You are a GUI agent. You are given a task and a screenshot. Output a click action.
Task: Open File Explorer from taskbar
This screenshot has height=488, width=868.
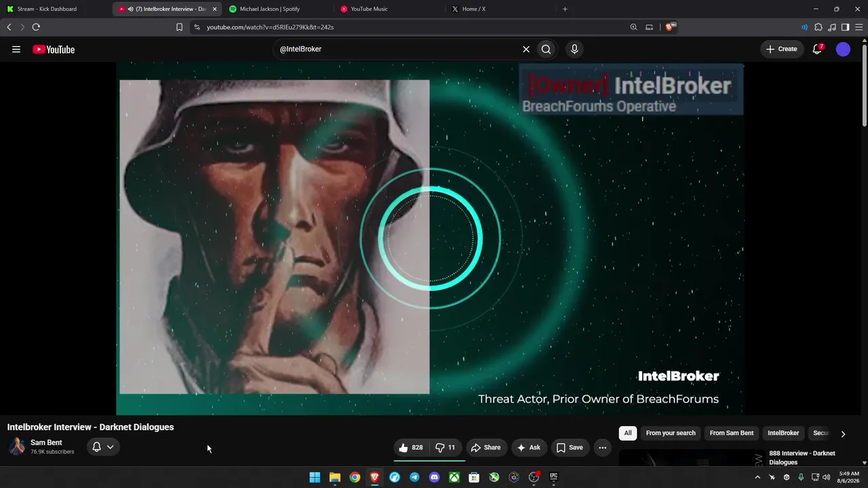pos(335,477)
